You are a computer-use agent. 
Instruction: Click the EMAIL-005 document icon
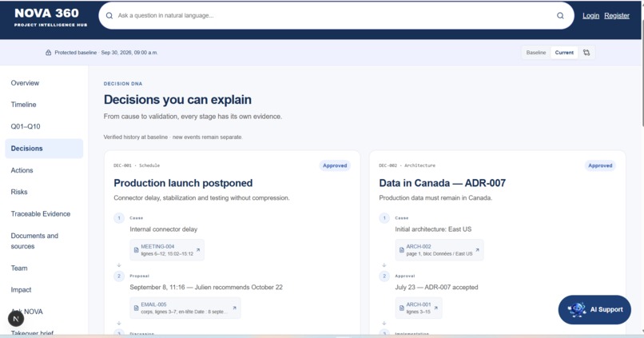coord(136,308)
